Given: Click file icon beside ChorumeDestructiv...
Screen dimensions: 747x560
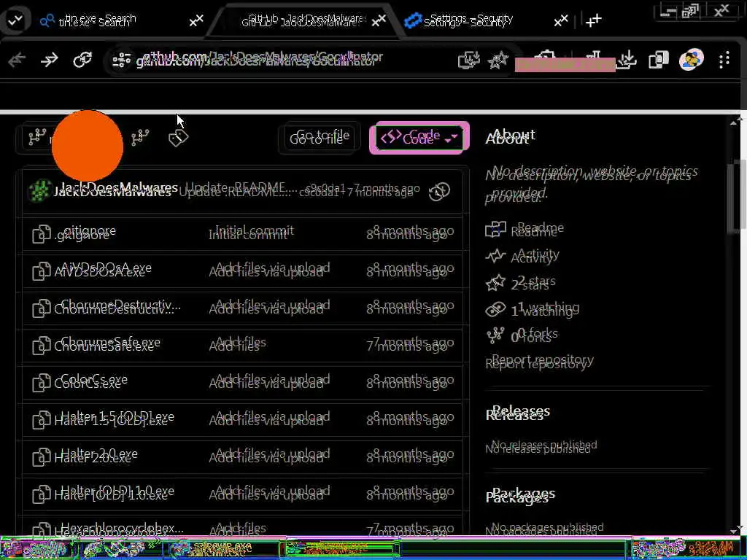Looking at the screenshot, I should click(x=42, y=307).
